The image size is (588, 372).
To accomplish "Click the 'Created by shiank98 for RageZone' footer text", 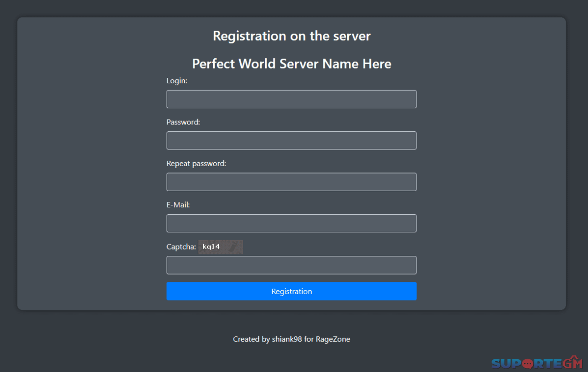I will coord(292,339).
